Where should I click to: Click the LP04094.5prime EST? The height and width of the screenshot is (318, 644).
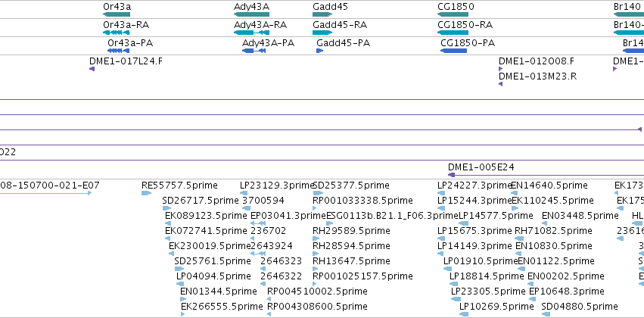[181, 285]
